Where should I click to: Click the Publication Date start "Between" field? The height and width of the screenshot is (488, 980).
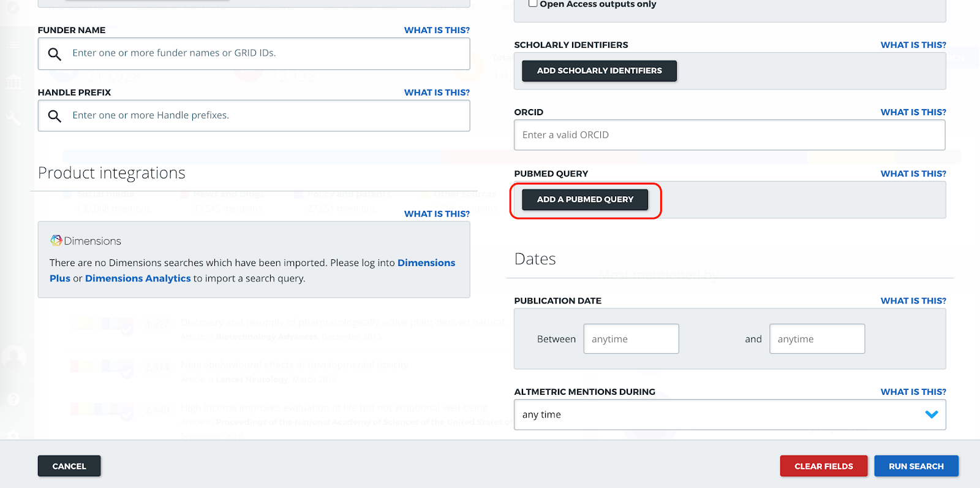tap(631, 339)
